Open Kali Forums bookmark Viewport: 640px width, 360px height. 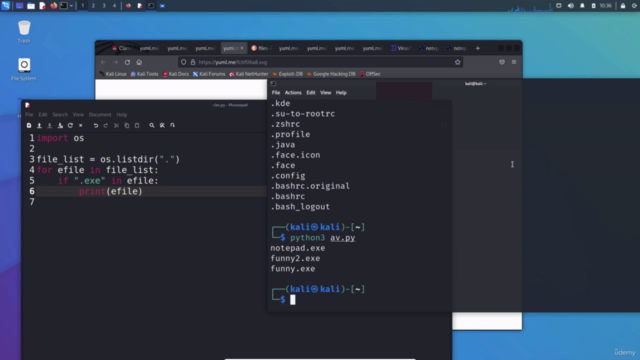pos(209,74)
